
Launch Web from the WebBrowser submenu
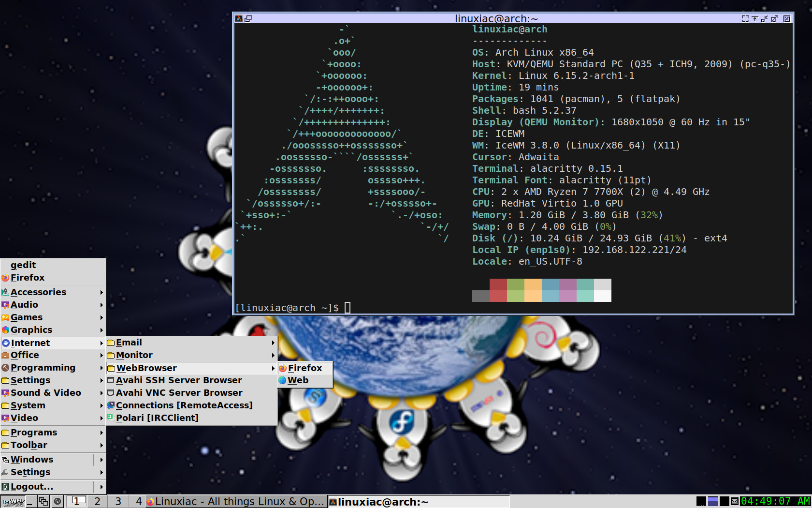[305, 381]
